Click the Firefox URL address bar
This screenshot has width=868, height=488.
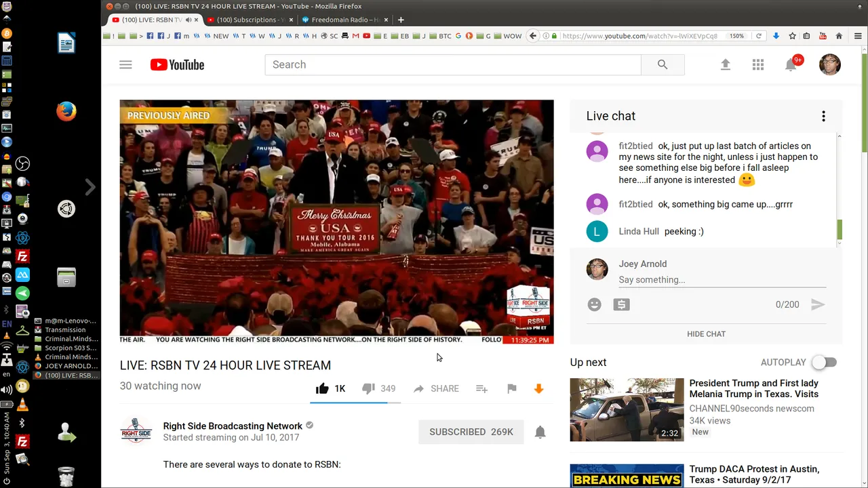(x=641, y=36)
